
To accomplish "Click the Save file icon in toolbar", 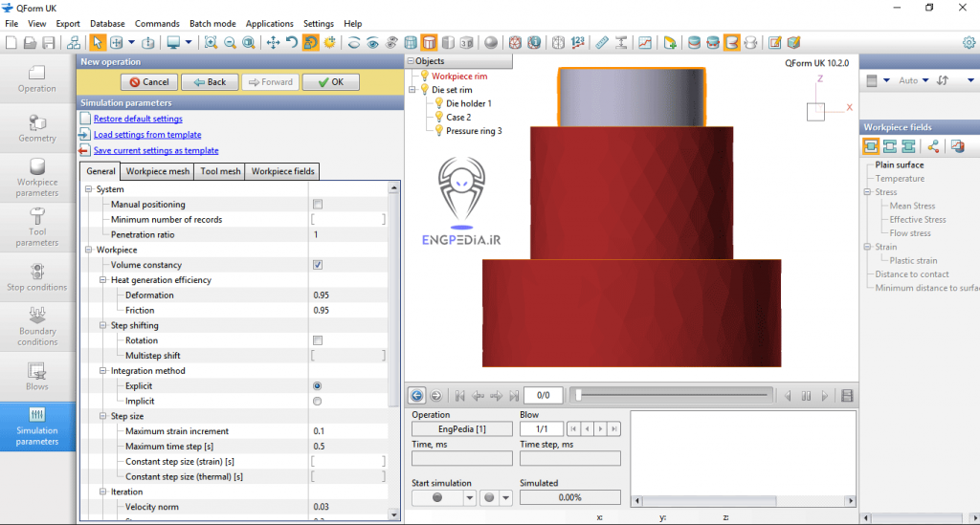I will pos(49,42).
